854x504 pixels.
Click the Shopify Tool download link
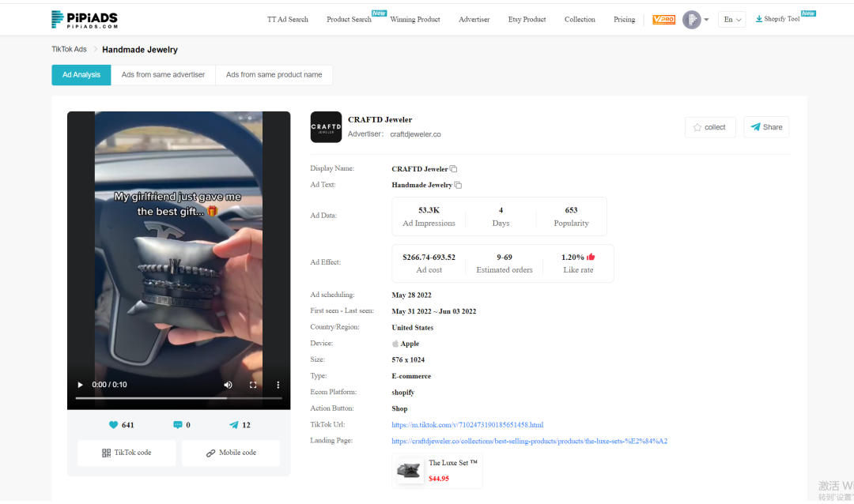pyautogui.click(x=777, y=19)
